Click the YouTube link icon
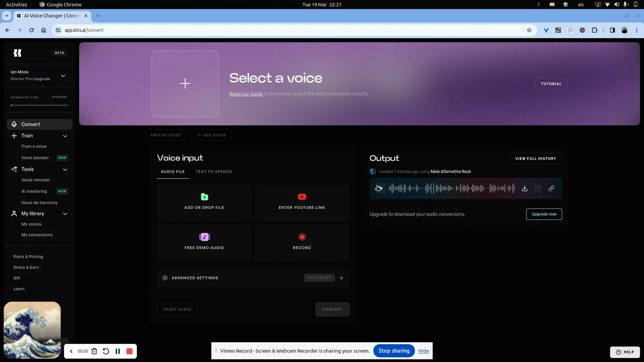This screenshot has width=644, height=362. (302, 197)
